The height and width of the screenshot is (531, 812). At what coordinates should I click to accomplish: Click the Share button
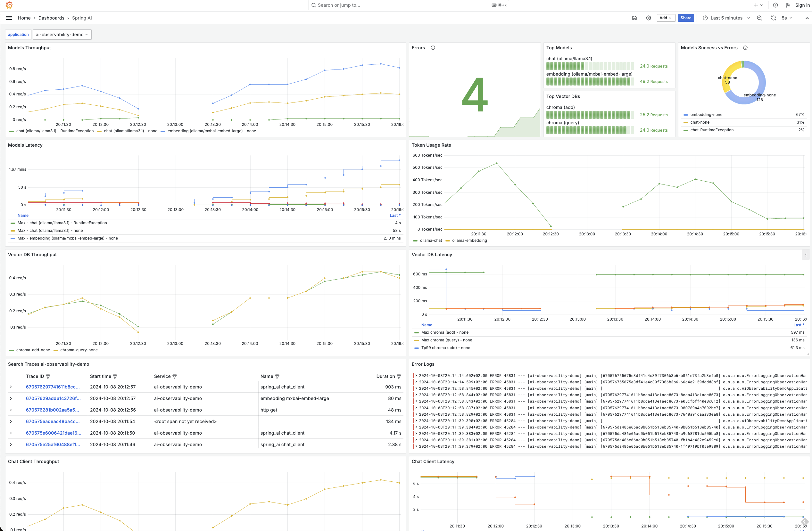coord(685,18)
